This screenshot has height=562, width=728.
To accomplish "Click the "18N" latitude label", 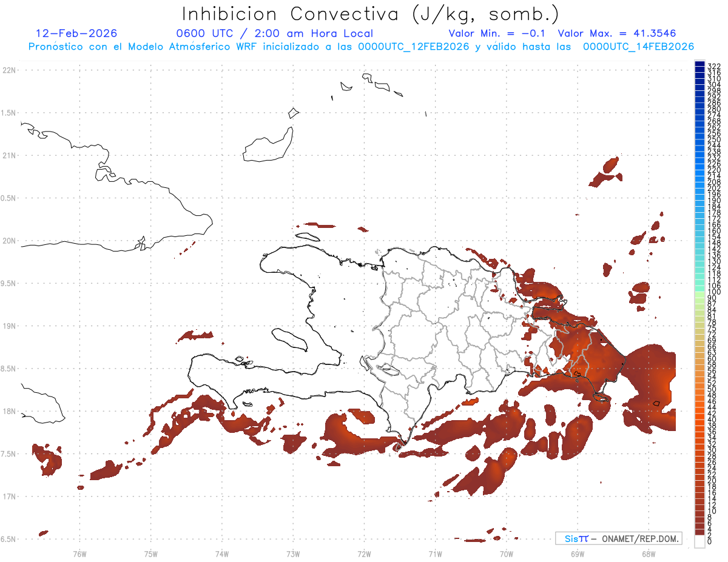I will point(10,411).
